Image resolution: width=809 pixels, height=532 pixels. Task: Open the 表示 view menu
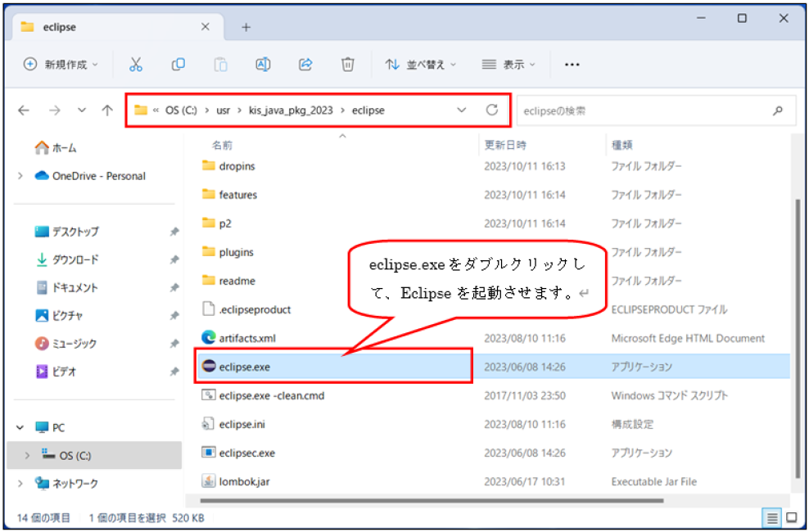tap(508, 65)
